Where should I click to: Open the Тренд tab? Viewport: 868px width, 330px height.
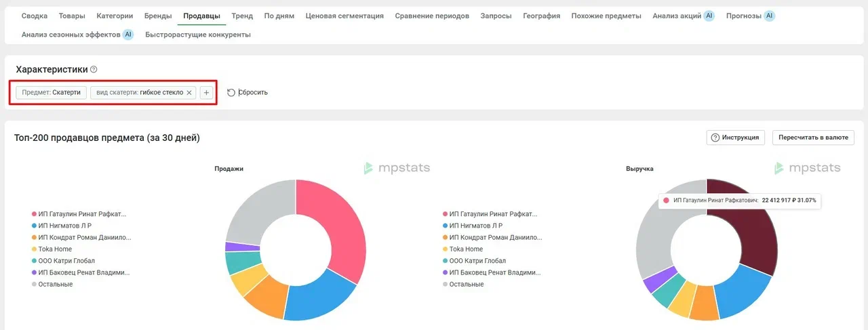[242, 16]
